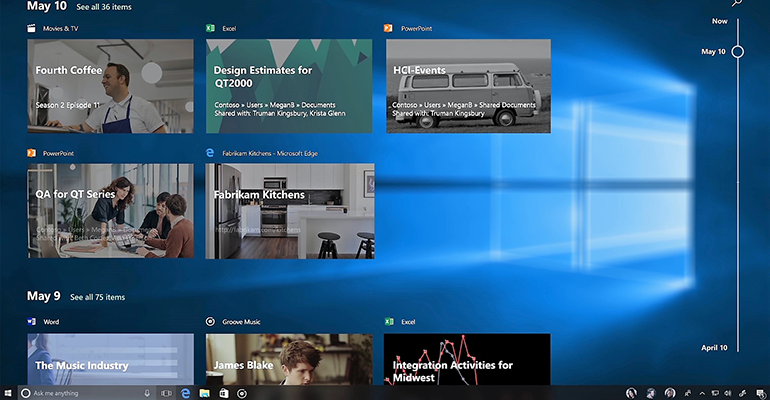Click the Word app icon under May 9
Viewport: 770px width, 400px height.
pos(31,322)
